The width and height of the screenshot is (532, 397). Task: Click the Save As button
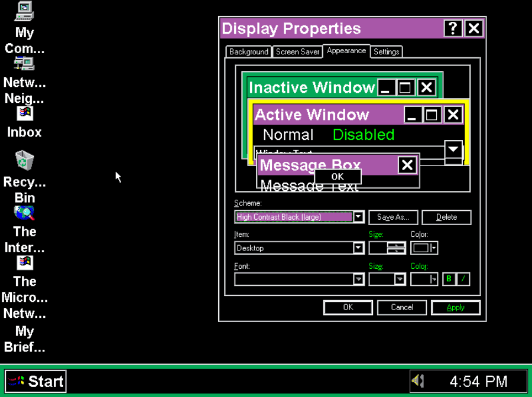[x=393, y=217]
